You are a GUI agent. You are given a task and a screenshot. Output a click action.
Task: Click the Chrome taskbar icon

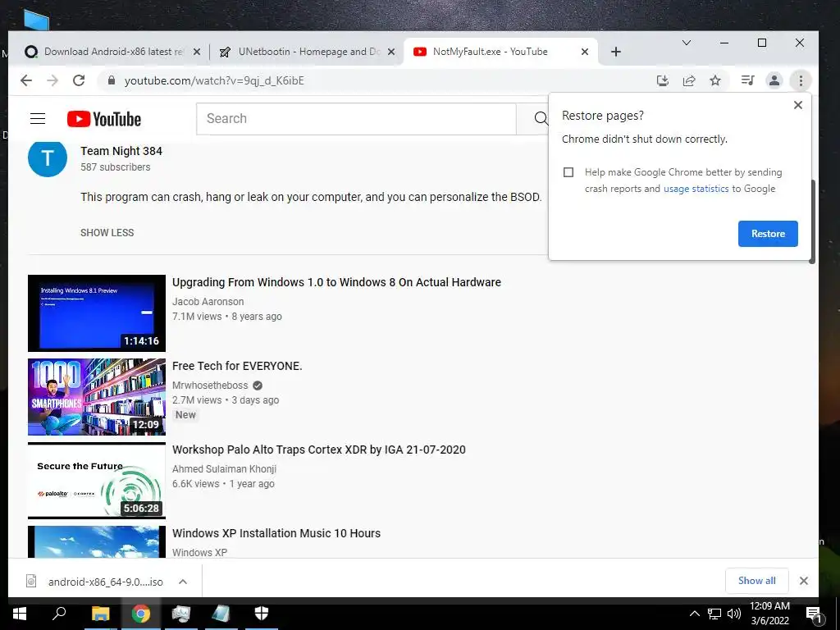(x=141, y=614)
